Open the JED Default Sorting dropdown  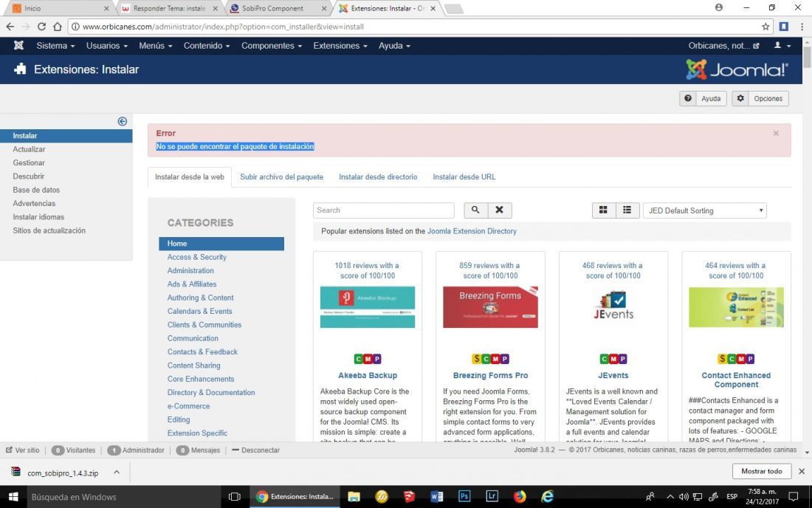[x=704, y=210]
